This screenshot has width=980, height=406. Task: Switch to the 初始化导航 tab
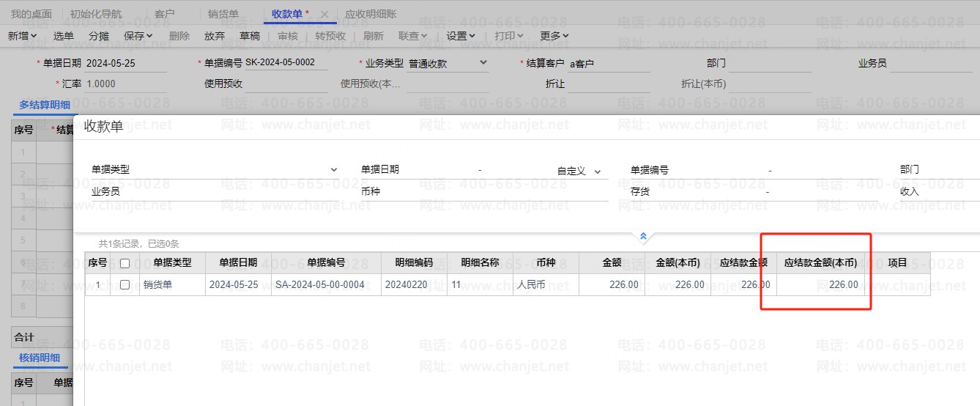tap(96, 14)
